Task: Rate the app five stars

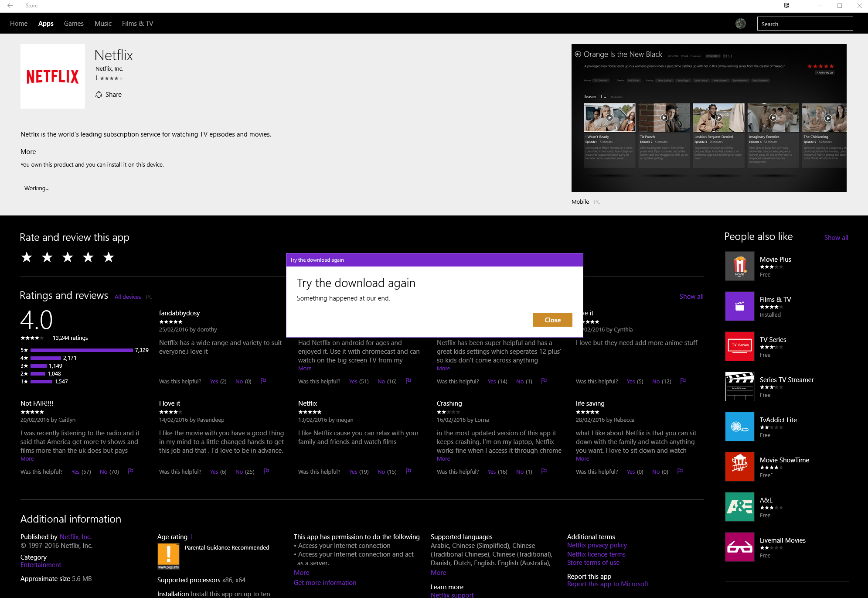Action: pyautogui.click(x=109, y=257)
